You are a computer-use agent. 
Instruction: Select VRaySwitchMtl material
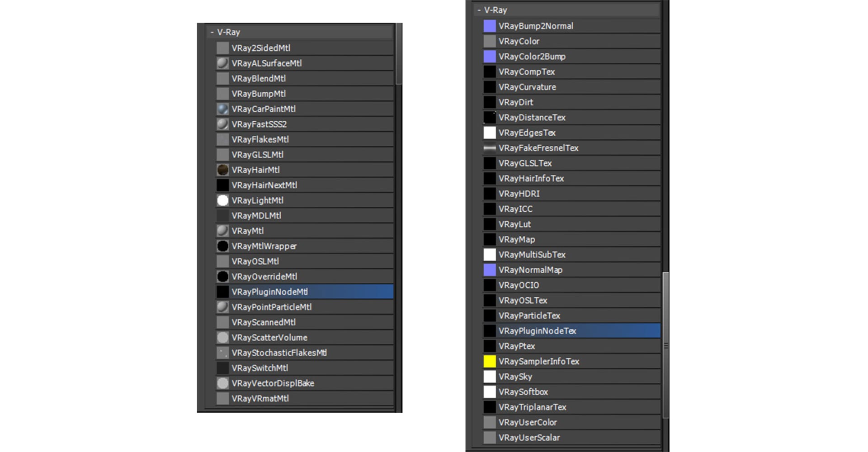tap(305, 368)
